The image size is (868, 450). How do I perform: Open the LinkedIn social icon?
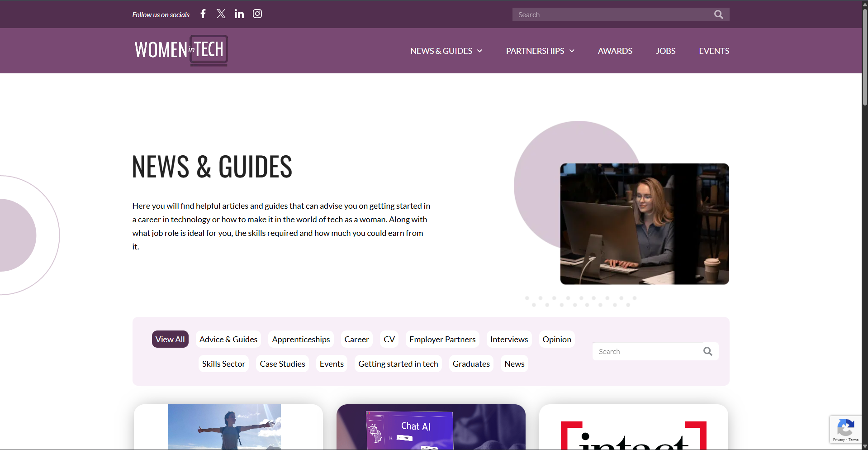click(x=239, y=14)
